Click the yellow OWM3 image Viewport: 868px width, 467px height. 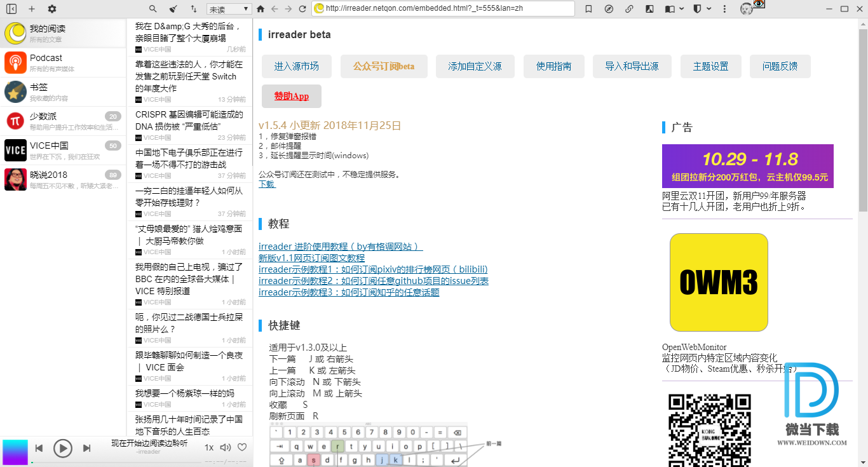click(x=719, y=282)
